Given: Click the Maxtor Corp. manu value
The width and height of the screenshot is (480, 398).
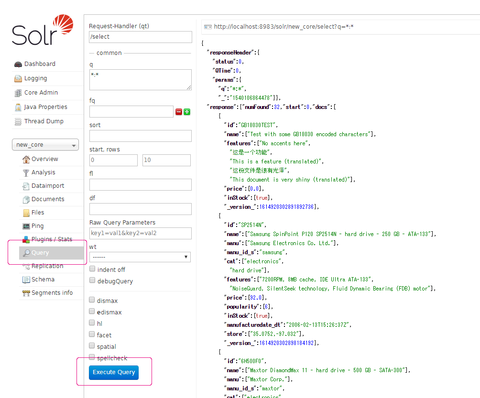Looking at the screenshot, I should point(268,379).
